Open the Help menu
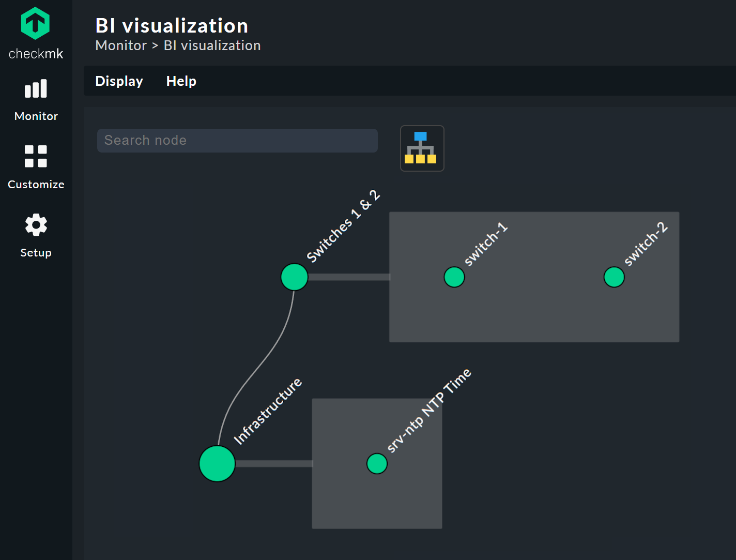 click(181, 81)
